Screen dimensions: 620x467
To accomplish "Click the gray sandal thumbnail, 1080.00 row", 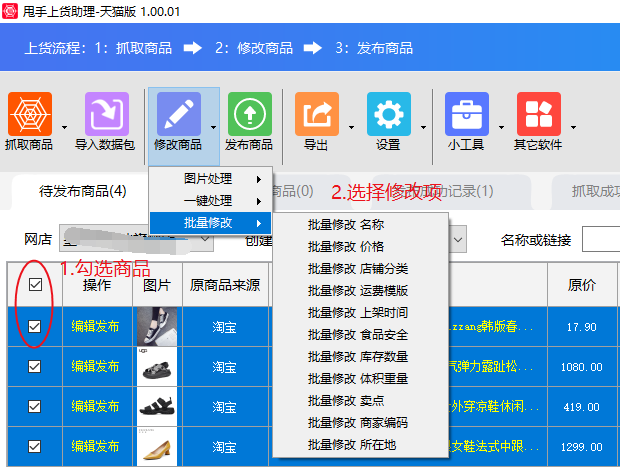I will pos(157,367).
